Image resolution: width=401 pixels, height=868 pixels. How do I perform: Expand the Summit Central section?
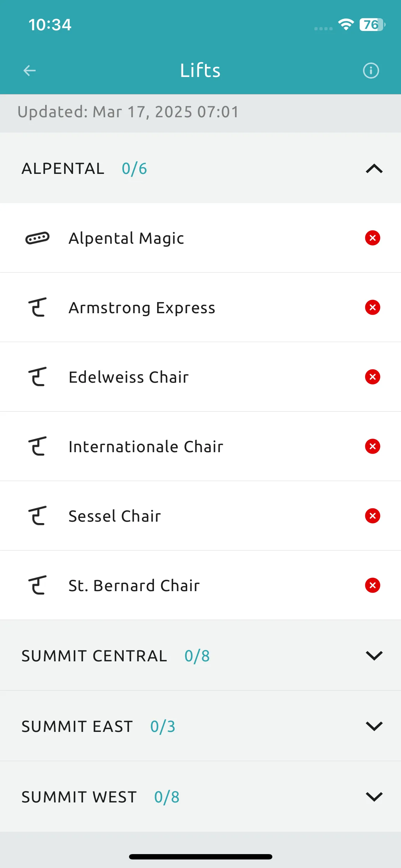pos(200,656)
